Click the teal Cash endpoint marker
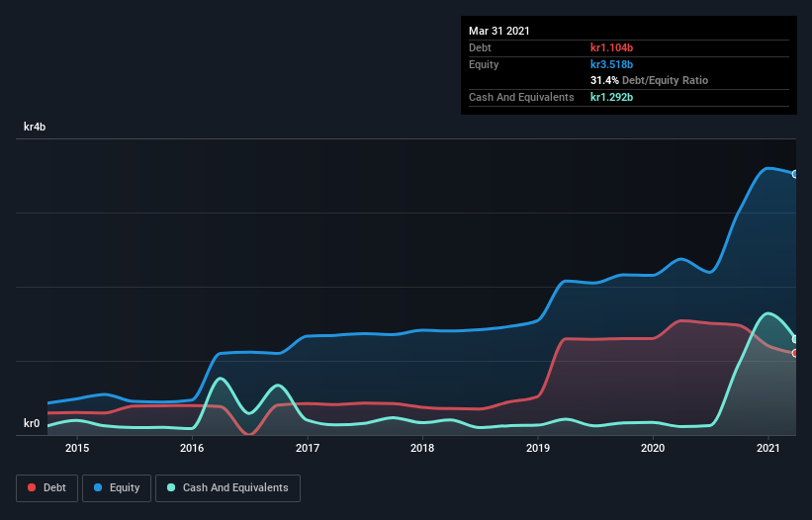 pos(795,339)
